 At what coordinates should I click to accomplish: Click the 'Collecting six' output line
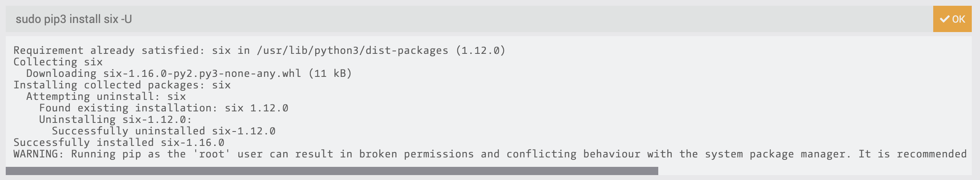(58, 62)
